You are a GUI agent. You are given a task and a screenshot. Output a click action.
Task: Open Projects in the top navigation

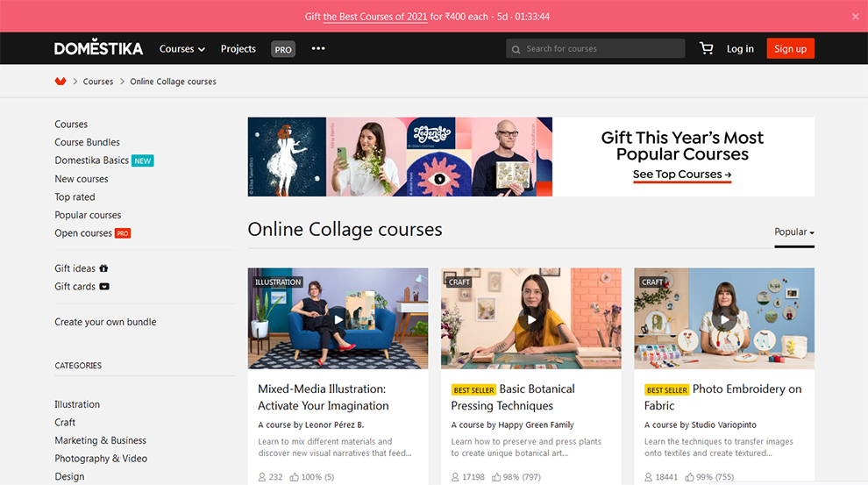(238, 49)
